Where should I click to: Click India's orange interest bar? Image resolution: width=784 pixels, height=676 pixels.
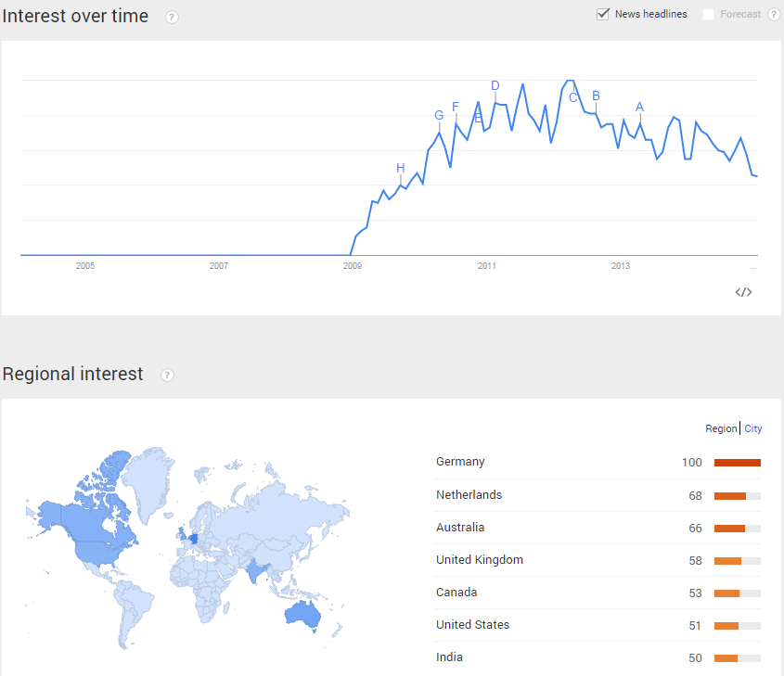click(726, 658)
